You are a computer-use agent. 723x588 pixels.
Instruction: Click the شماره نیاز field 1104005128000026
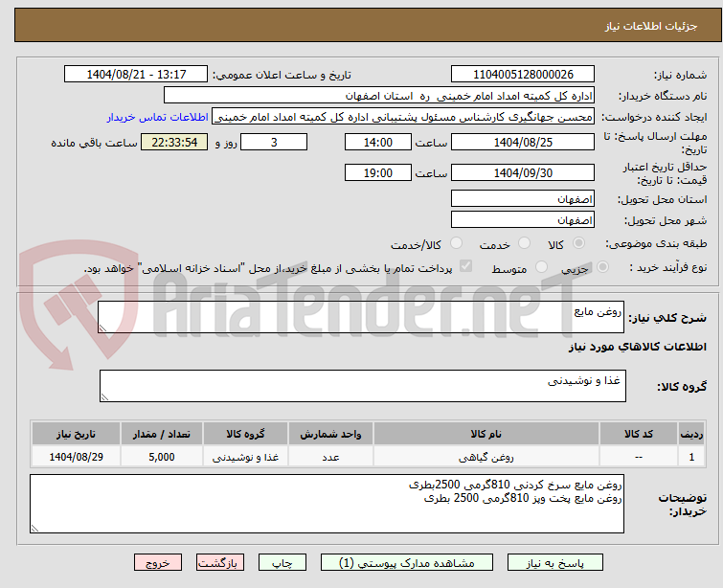[523, 74]
